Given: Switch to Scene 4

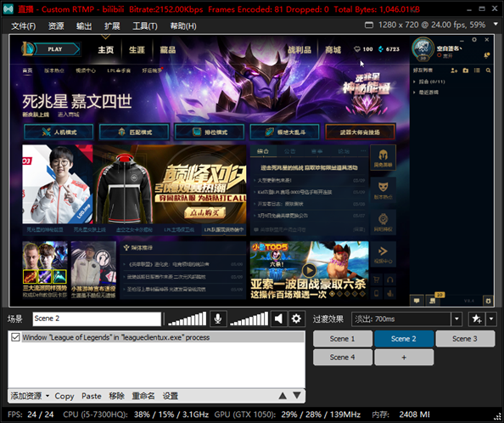Looking at the screenshot, I should click(342, 358).
